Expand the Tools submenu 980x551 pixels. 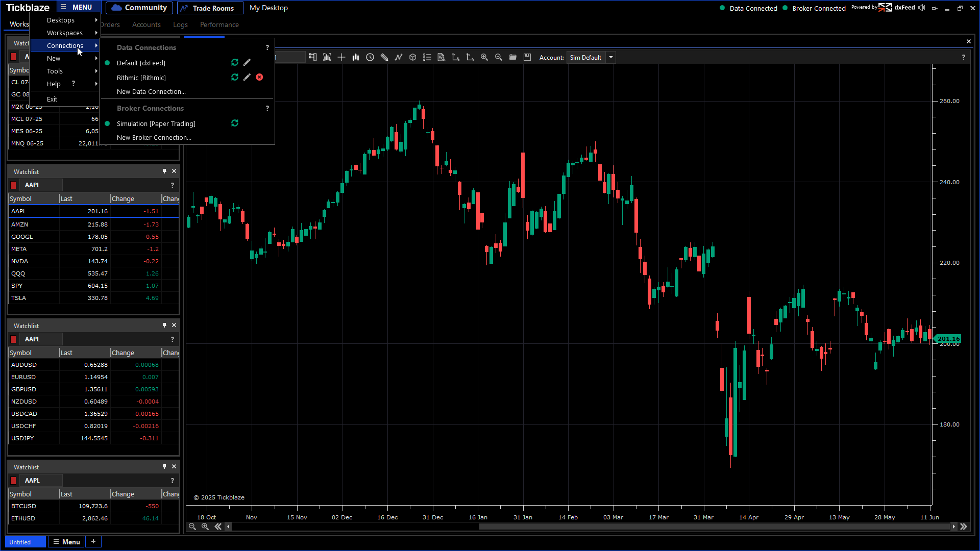pyautogui.click(x=65, y=71)
